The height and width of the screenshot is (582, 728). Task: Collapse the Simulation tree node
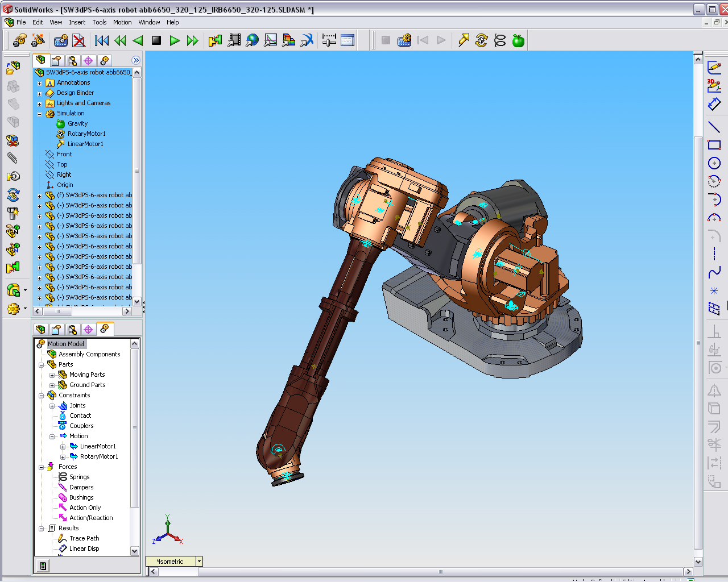coord(39,113)
